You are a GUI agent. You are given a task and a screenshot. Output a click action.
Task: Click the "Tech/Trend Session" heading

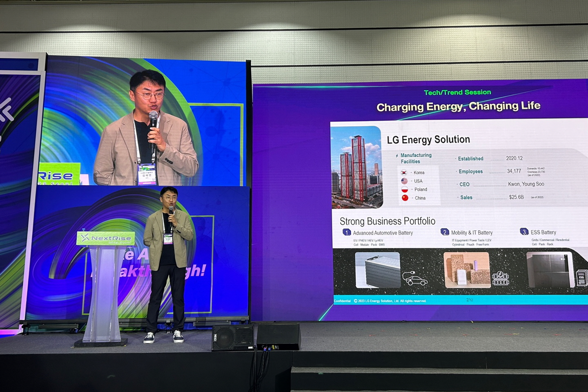pyautogui.click(x=457, y=92)
